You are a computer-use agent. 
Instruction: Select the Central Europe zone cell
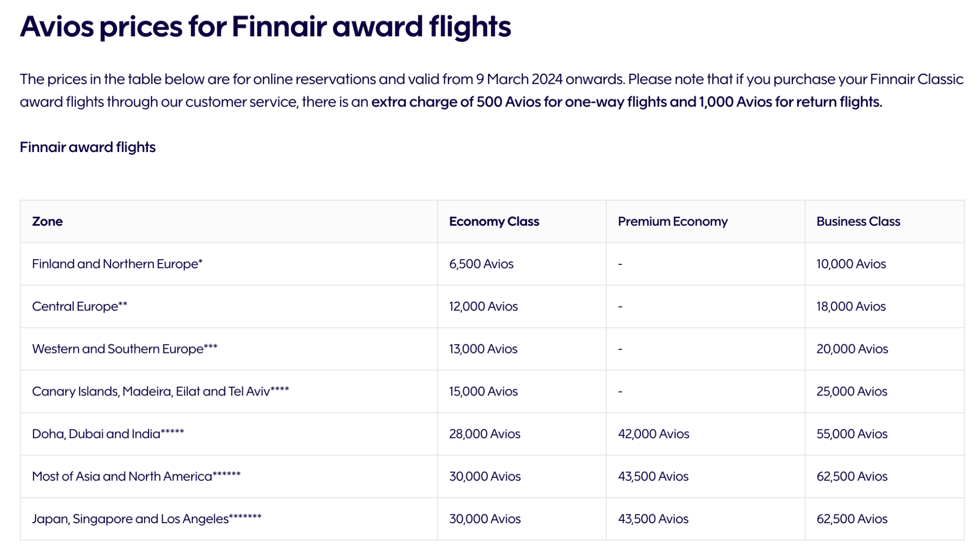tap(79, 307)
